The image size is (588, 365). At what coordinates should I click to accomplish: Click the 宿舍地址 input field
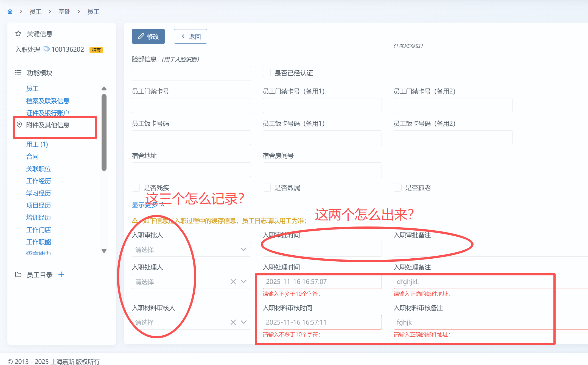[x=191, y=170]
